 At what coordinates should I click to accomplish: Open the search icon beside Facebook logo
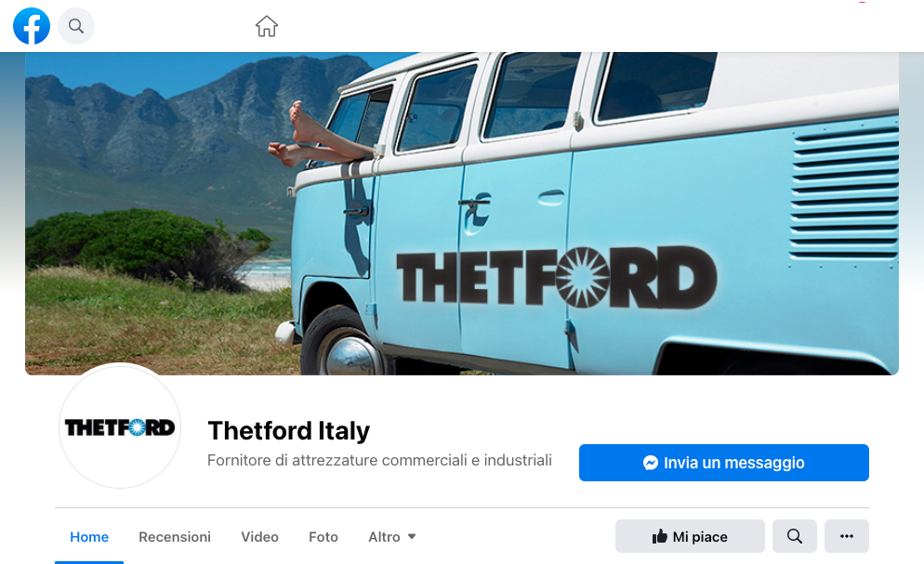[76, 26]
